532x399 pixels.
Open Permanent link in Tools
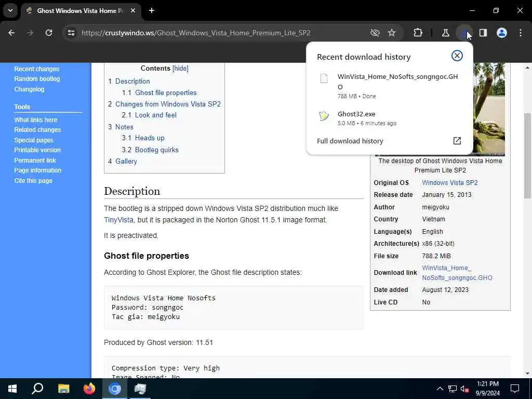pos(35,160)
